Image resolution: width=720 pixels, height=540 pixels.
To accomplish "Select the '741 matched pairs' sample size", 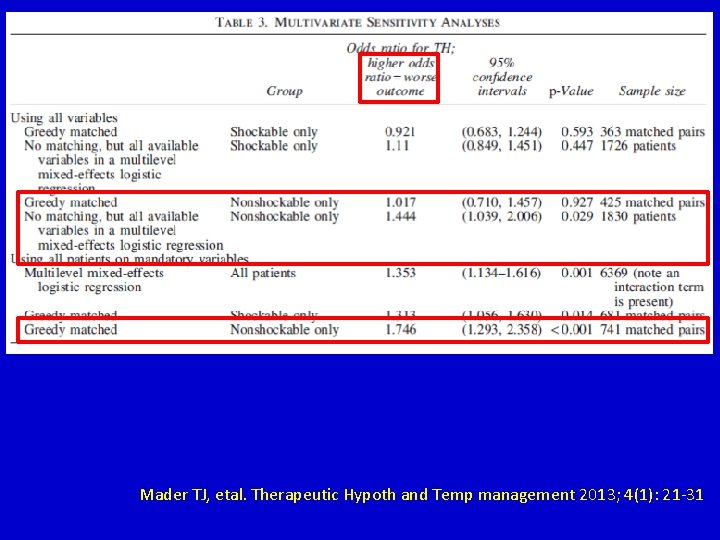I will (652, 330).
